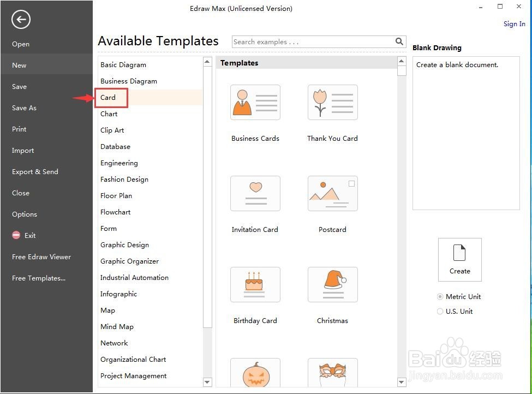532x394 pixels.
Task: Select the Mind Map category
Action: click(x=117, y=326)
